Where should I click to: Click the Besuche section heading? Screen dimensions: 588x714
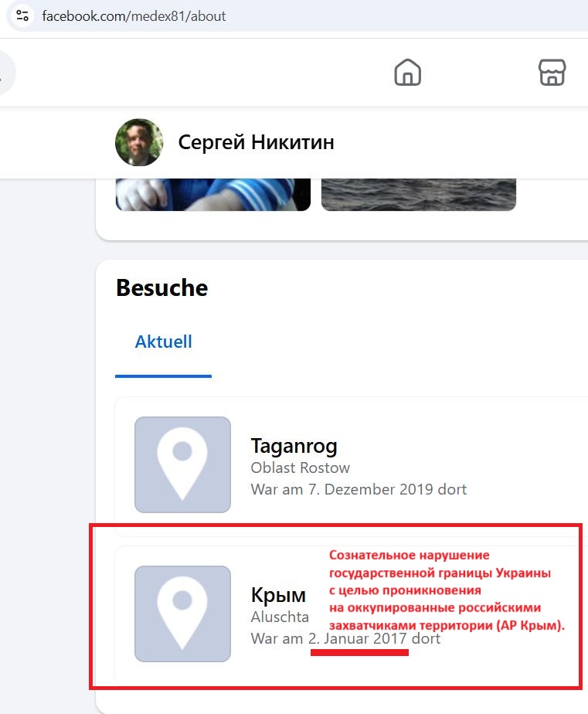point(161,287)
